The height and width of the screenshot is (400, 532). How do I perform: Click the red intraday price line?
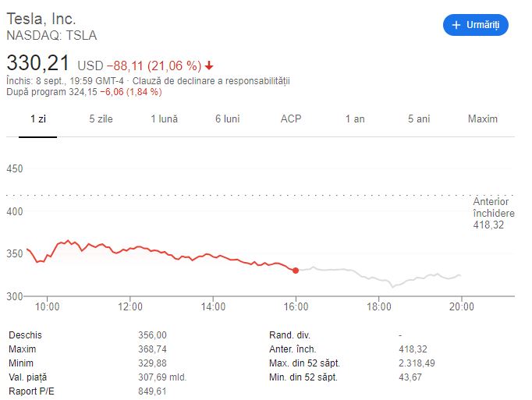click(x=156, y=250)
